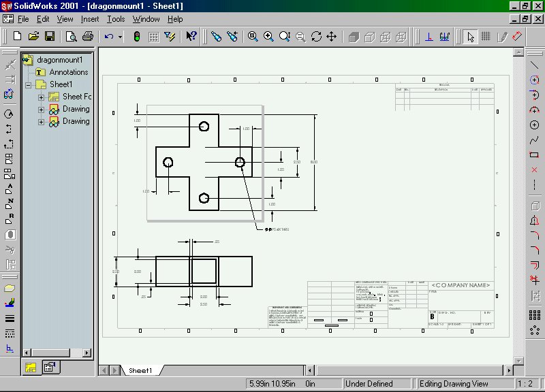
Task: Select the Zoom to Fit tool
Action: click(252, 36)
